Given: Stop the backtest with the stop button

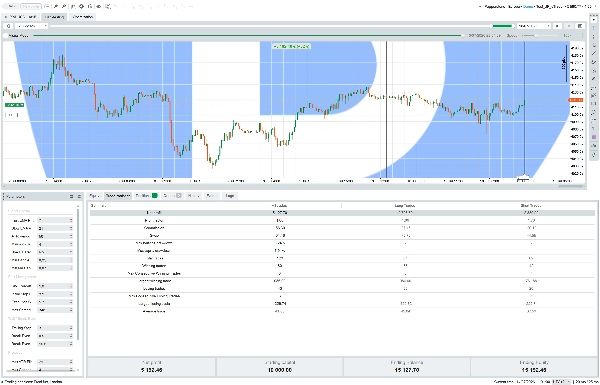Looking at the screenshot, I should pos(557,26).
